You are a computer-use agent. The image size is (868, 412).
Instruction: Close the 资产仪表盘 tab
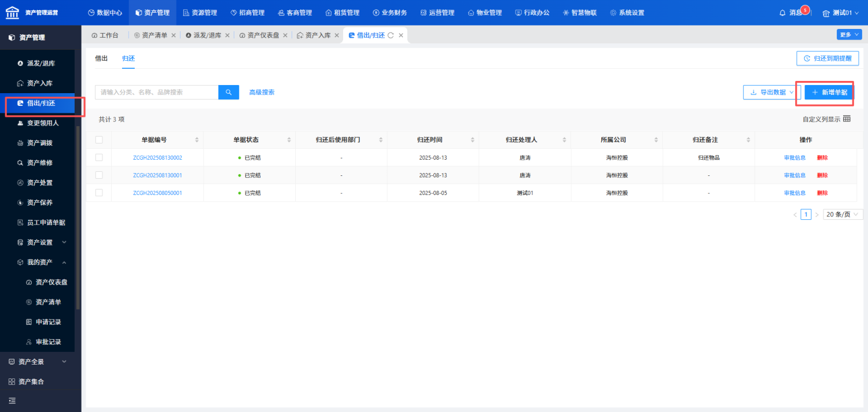[x=285, y=35]
